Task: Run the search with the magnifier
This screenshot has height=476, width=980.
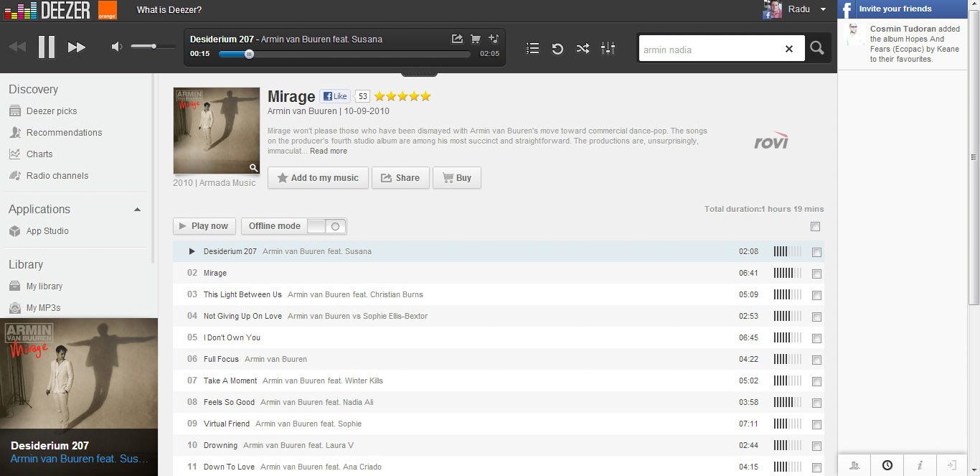Action: coord(817,48)
